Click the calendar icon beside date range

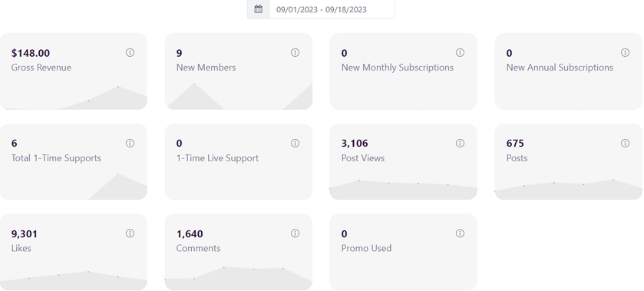(259, 9)
